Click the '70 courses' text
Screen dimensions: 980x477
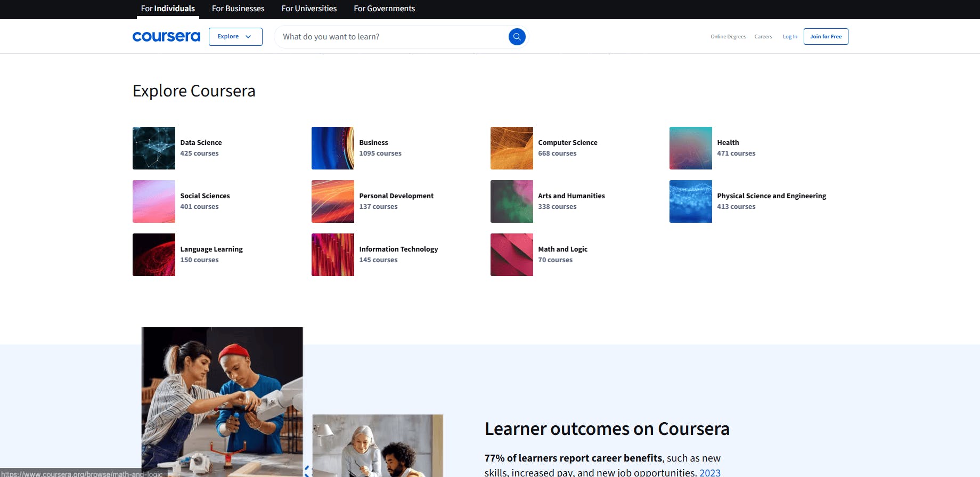pyautogui.click(x=556, y=260)
